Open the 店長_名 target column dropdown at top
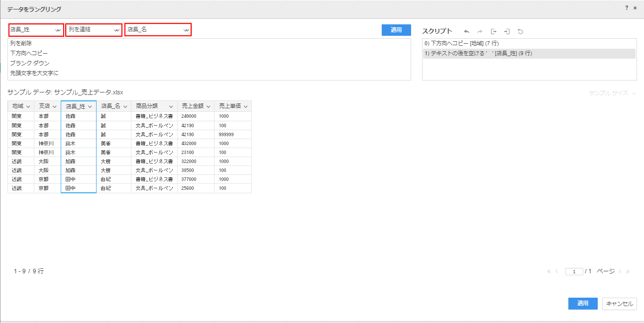The height and width of the screenshot is (323, 644). point(158,30)
